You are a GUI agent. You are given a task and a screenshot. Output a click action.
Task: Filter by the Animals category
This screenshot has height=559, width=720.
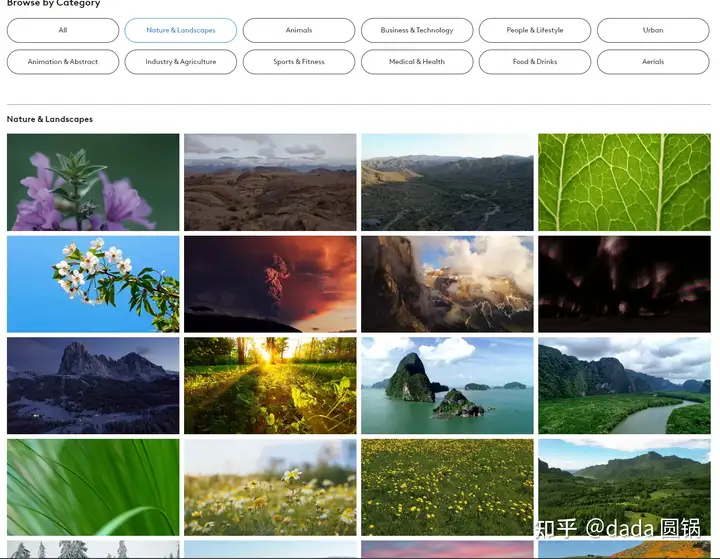click(x=299, y=30)
